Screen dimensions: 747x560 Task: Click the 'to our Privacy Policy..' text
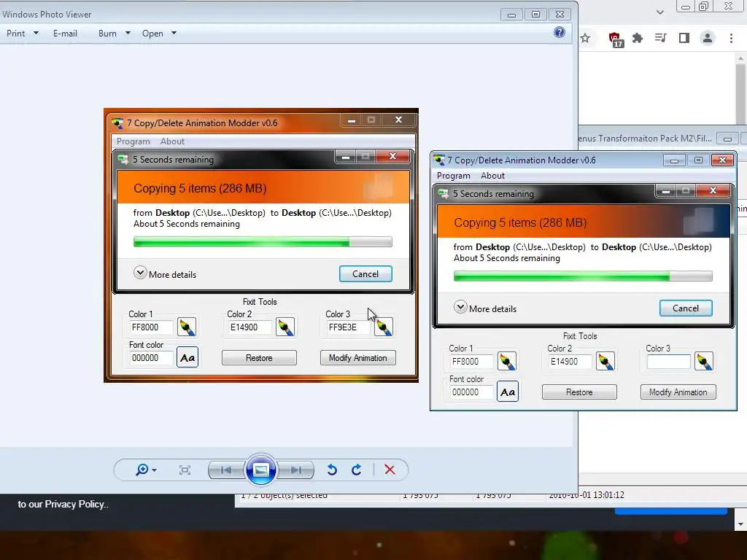click(63, 504)
